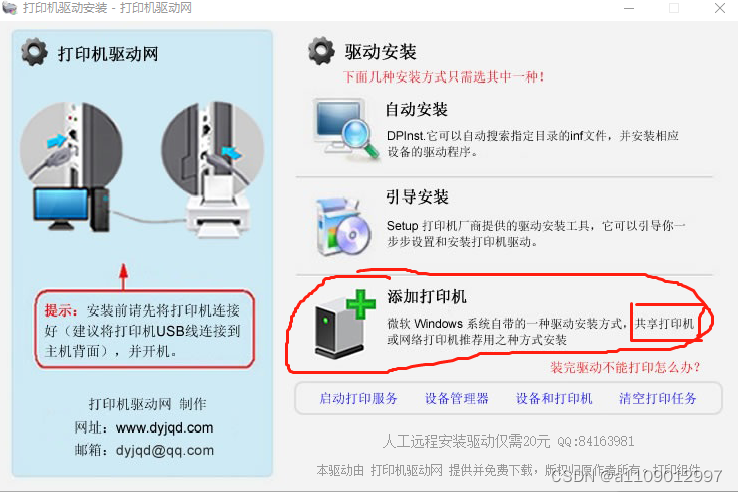Open website www.dyjqd.com

(x=164, y=427)
